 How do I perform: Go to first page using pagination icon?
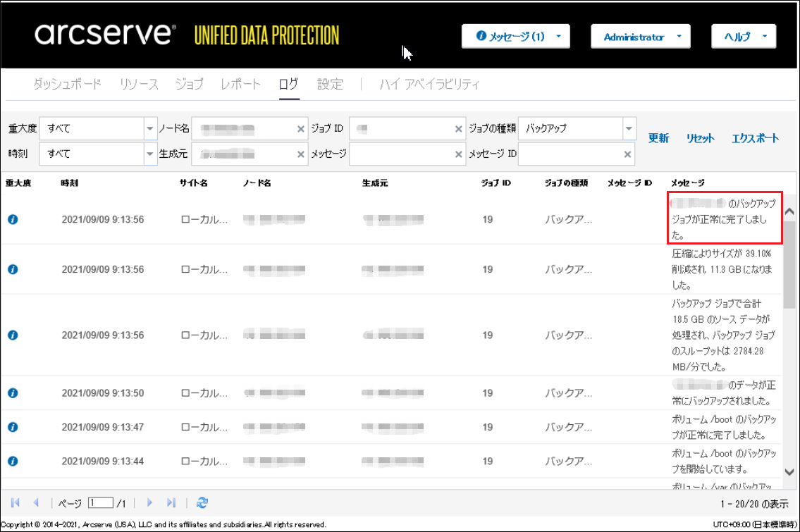pos(16,502)
